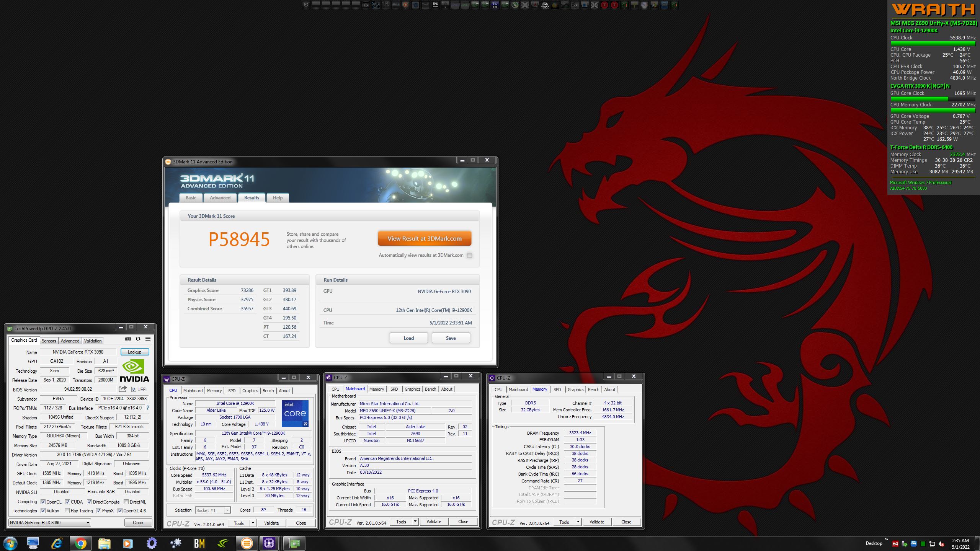Toggle the DirectCompute checkbox
The image size is (980, 551).
coord(89,502)
